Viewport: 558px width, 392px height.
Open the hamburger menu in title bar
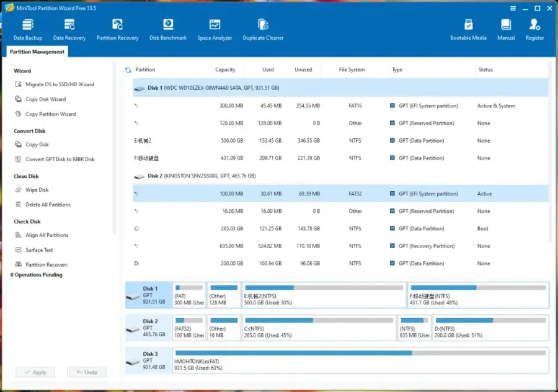[513, 8]
